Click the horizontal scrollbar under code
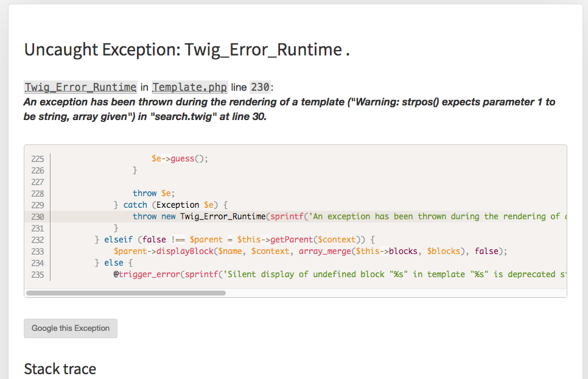588x379 pixels. [126, 293]
